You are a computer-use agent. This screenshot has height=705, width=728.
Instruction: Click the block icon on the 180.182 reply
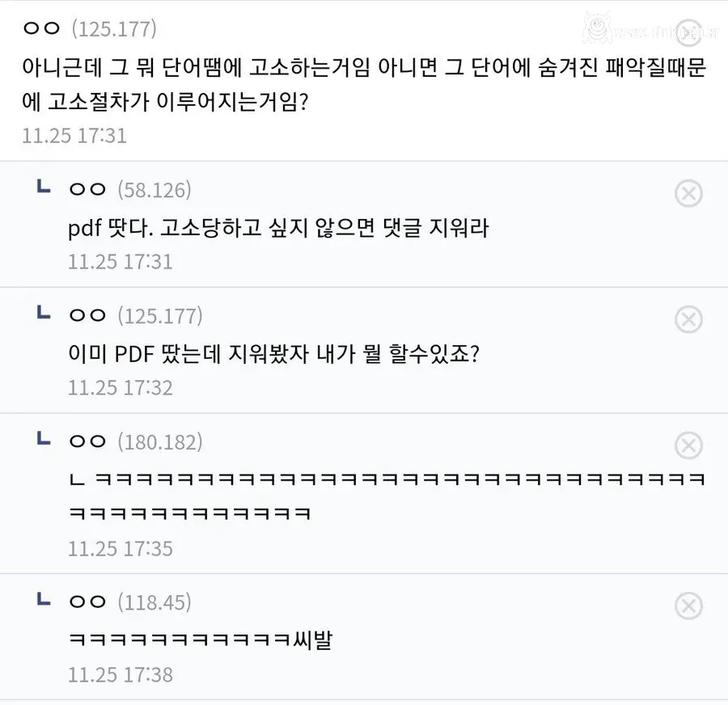click(688, 445)
